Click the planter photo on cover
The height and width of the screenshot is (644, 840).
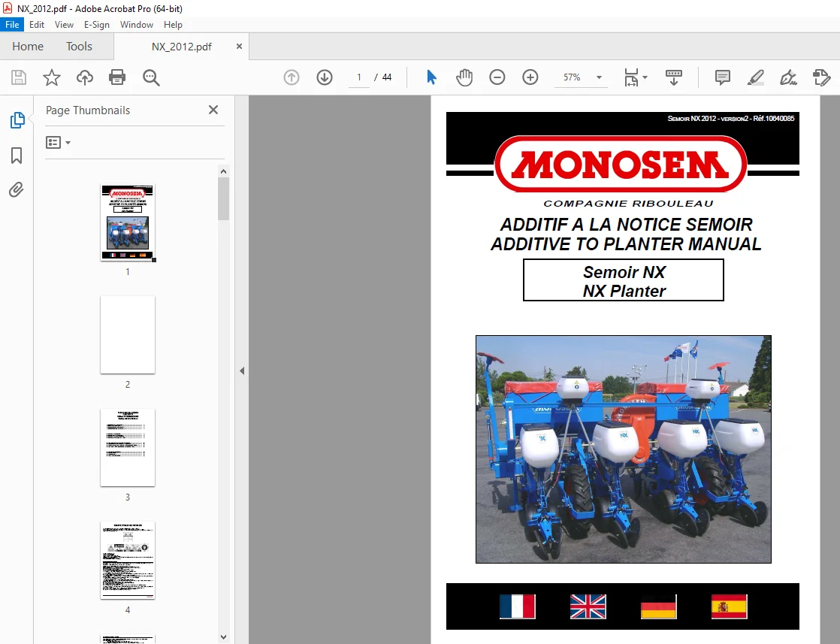pyautogui.click(x=624, y=449)
